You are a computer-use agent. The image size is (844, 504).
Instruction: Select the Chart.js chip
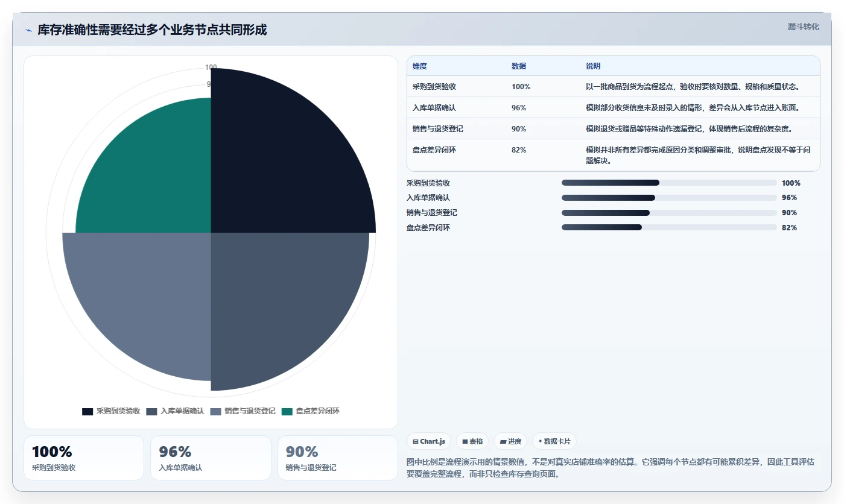tap(429, 441)
